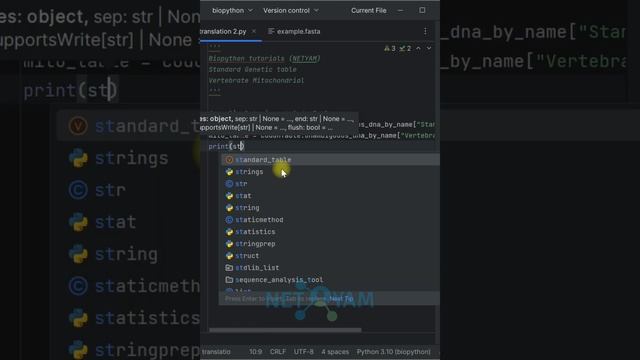Choose standard_table from the completion list
This screenshot has width=640, height=360.
330,160
